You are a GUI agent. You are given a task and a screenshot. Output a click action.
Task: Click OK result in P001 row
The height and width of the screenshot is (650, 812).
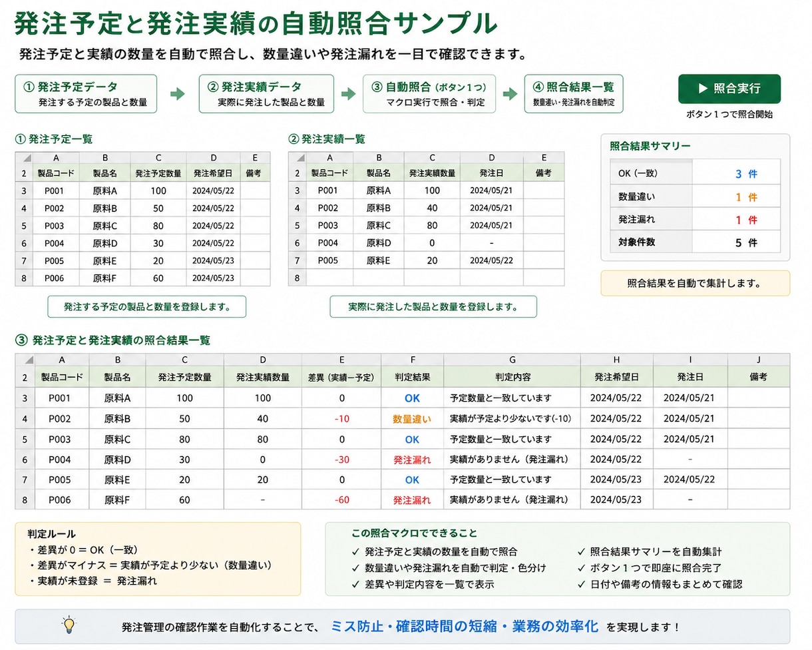point(412,398)
